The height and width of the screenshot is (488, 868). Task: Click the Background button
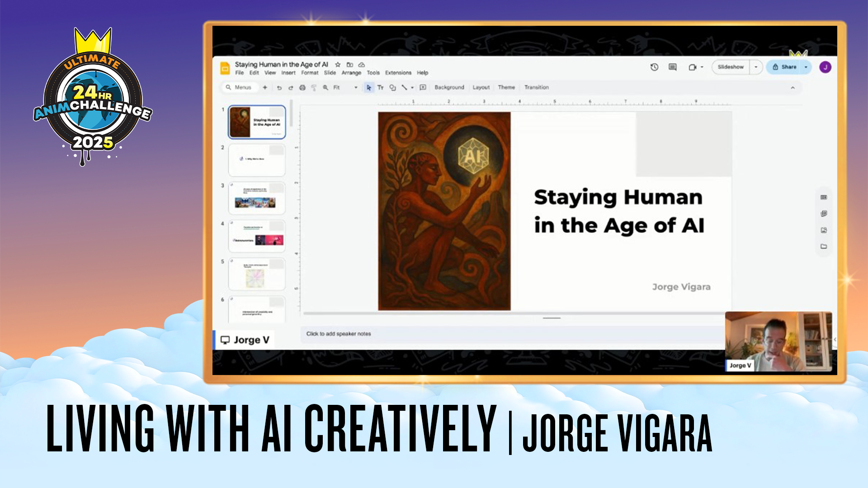pos(449,87)
